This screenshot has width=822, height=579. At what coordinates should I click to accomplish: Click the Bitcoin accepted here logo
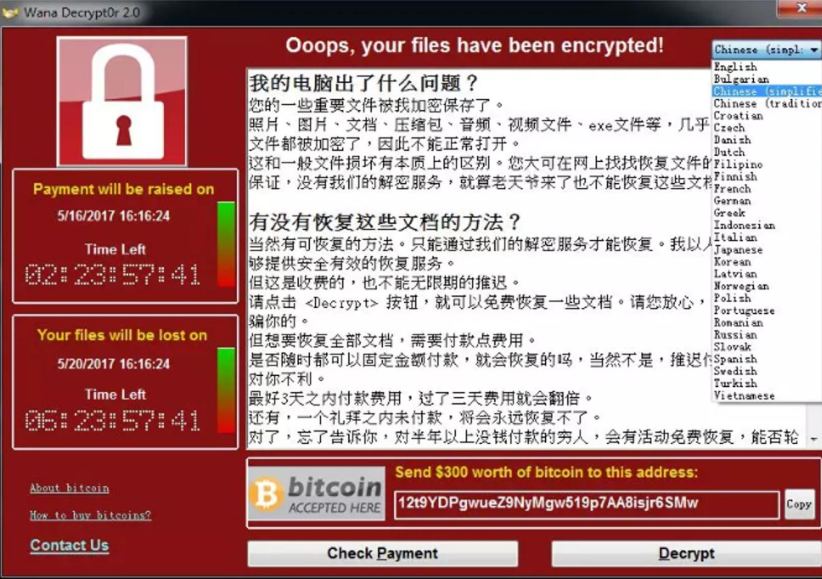coord(317,493)
